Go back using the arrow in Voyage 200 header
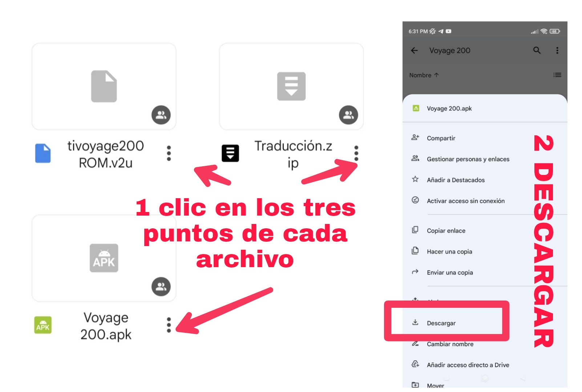Screen dimensions: 582x392 415,50
